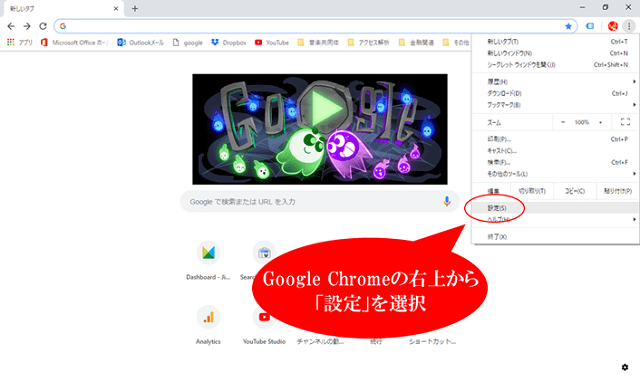The height and width of the screenshot is (382, 640).
Task: Reload the current page
Action: click(x=43, y=26)
